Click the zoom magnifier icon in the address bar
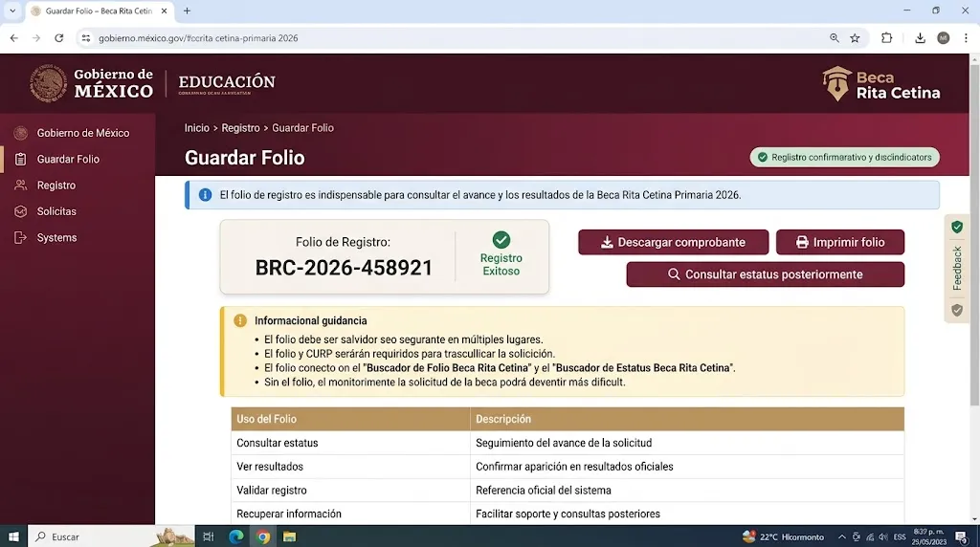 click(x=835, y=38)
